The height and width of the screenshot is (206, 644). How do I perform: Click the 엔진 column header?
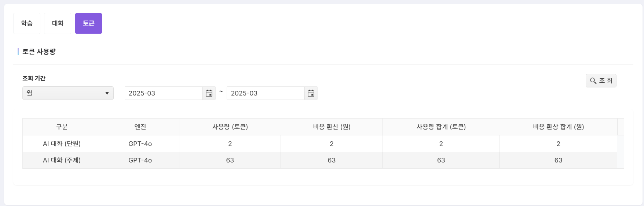click(x=140, y=127)
